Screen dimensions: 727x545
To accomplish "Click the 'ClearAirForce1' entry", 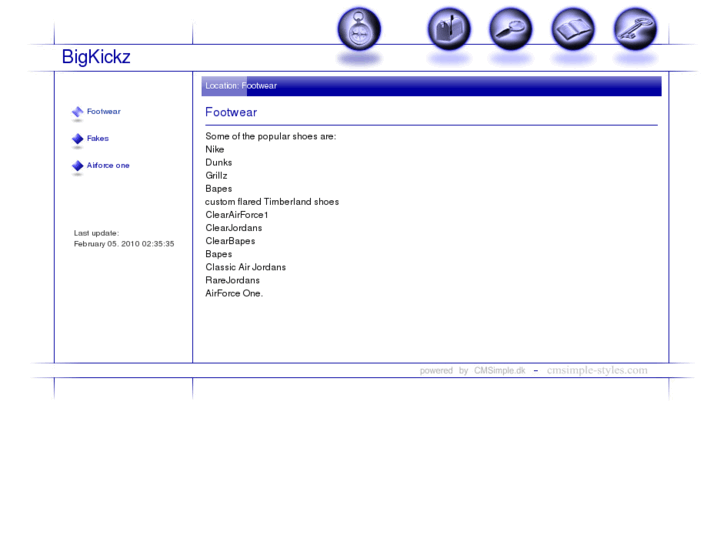I will click(237, 215).
